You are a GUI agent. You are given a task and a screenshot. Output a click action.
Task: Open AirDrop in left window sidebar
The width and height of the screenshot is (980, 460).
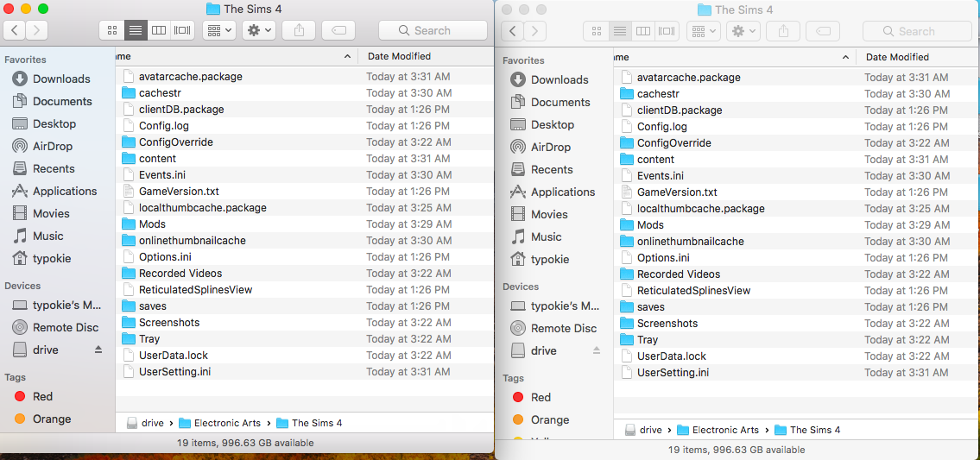tap(42, 146)
